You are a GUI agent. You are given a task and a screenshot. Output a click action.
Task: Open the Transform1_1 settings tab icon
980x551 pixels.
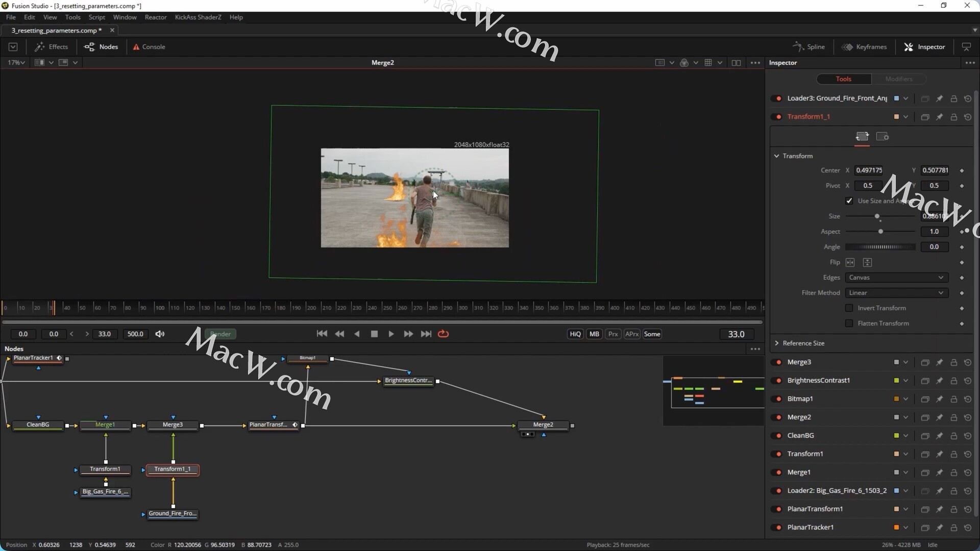883,136
